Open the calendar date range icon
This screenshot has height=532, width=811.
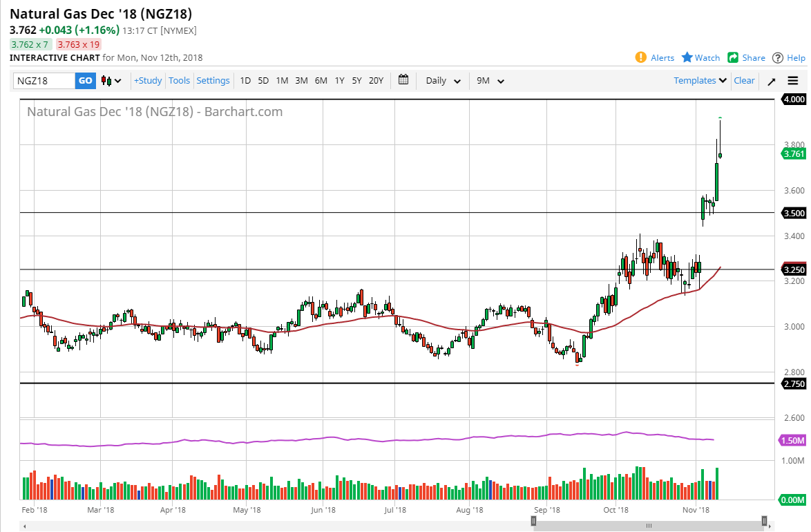pos(403,79)
